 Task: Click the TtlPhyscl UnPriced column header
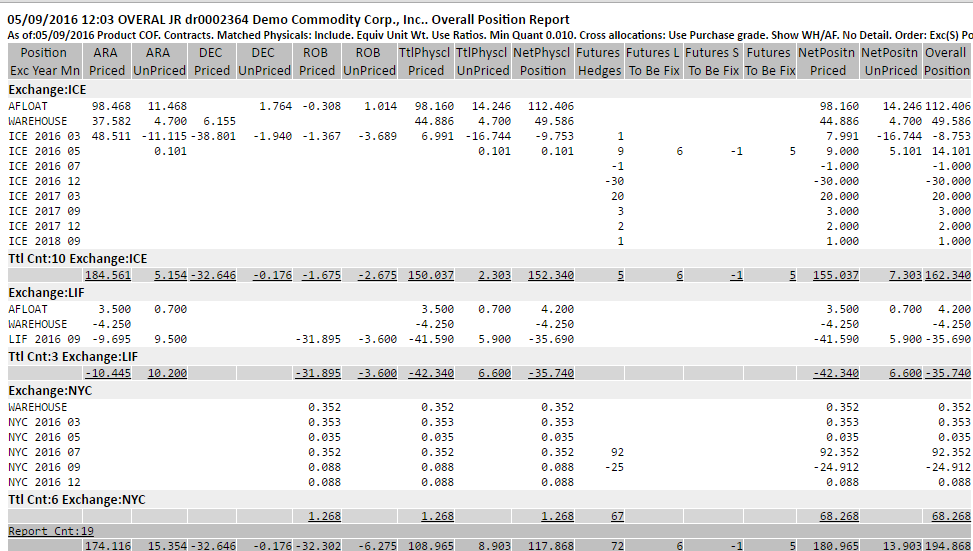(x=483, y=61)
